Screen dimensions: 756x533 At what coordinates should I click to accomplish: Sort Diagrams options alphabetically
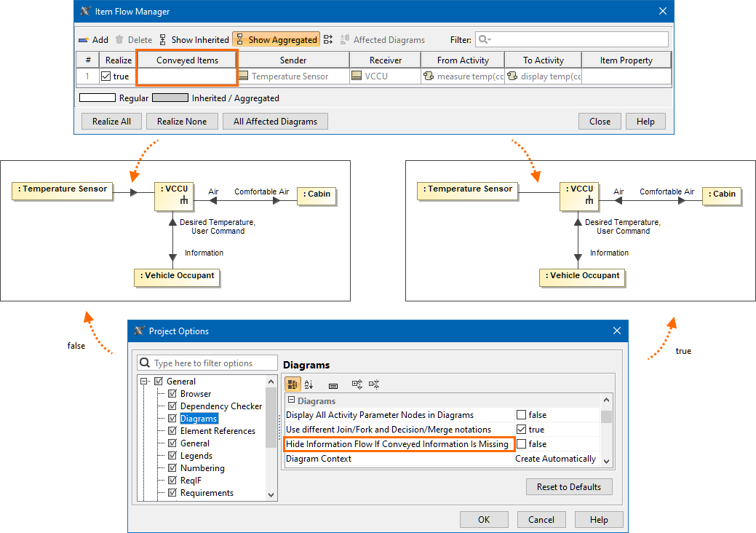pyautogui.click(x=309, y=384)
